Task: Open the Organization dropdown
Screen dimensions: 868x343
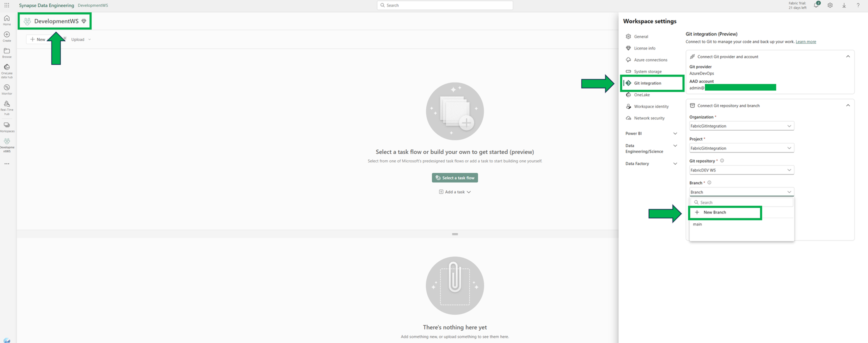Action: (742, 126)
